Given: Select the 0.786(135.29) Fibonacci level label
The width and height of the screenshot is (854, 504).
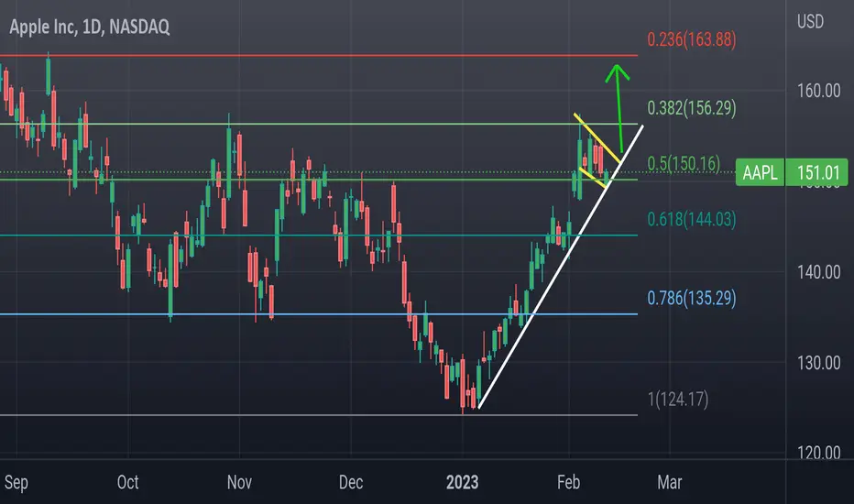Looking at the screenshot, I should (x=691, y=298).
